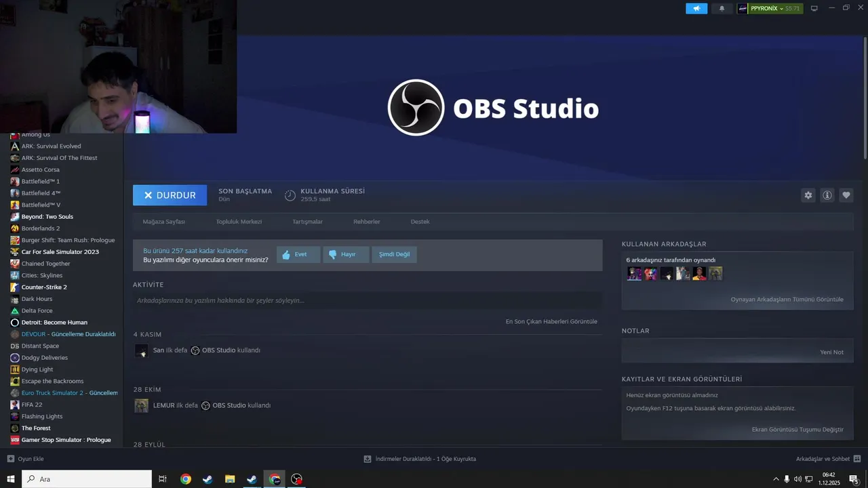
Task: Click the Burger Shift: Team Rush icon
Action: point(15,240)
